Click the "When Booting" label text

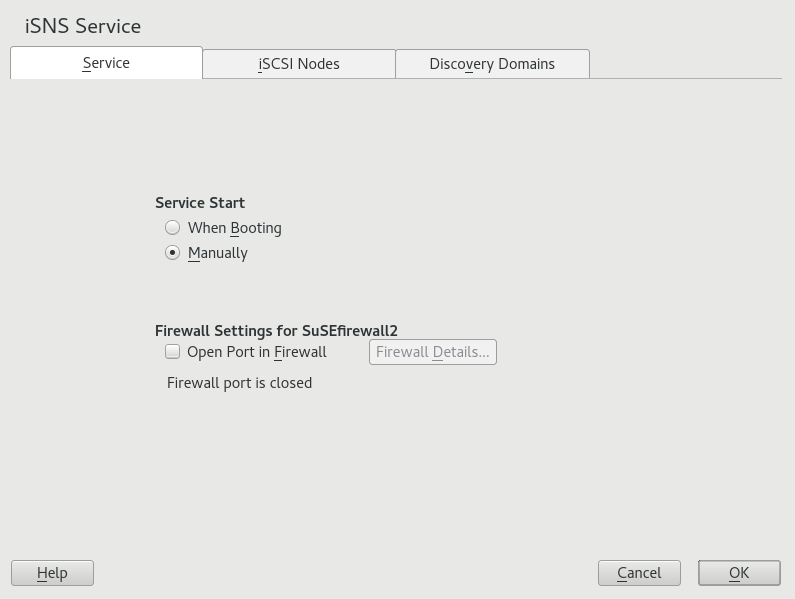coord(235,228)
